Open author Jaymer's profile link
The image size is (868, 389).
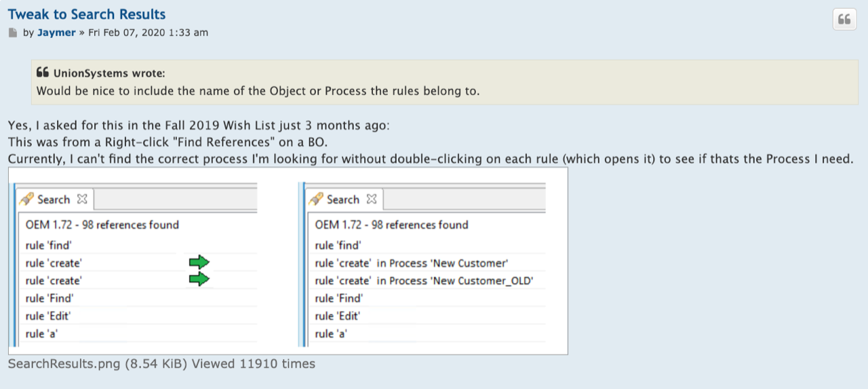pos(56,33)
